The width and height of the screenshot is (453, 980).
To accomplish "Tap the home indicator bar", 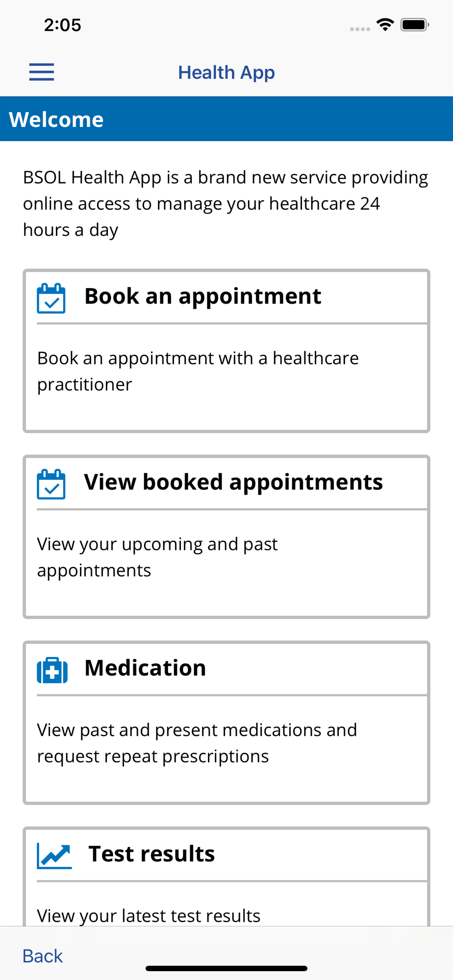I will pyautogui.click(x=226, y=968).
